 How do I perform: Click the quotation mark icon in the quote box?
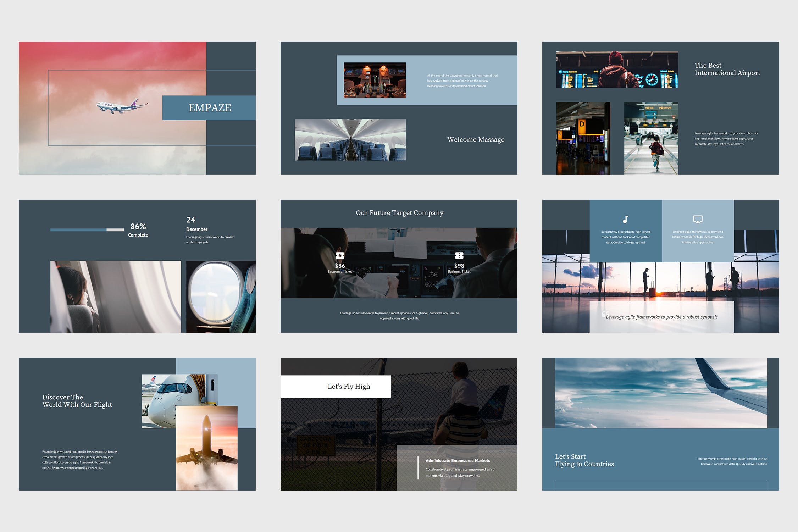tap(604, 314)
